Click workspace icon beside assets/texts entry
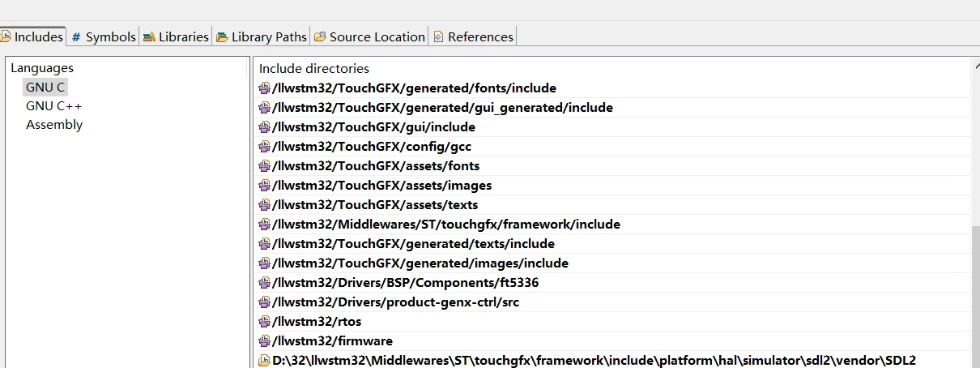 [264, 204]
